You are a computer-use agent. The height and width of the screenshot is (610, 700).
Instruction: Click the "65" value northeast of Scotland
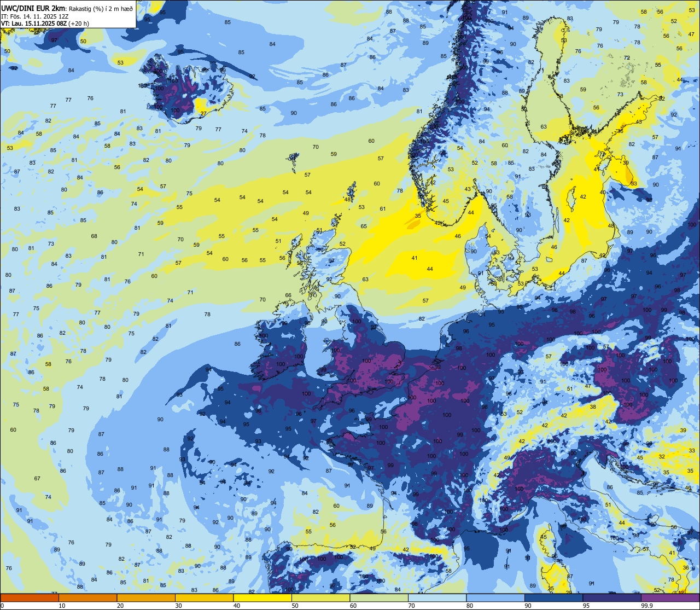pyautogui.click(x=364, y=226)
